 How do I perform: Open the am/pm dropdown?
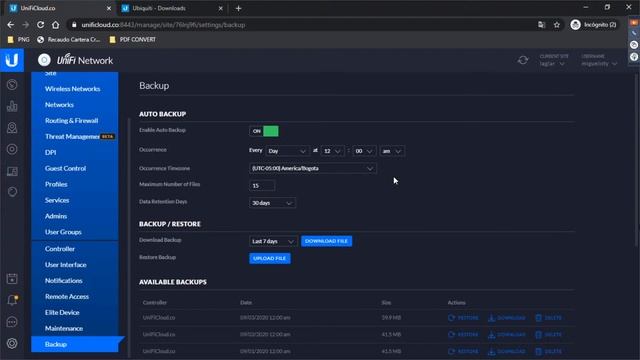[392, 151]
